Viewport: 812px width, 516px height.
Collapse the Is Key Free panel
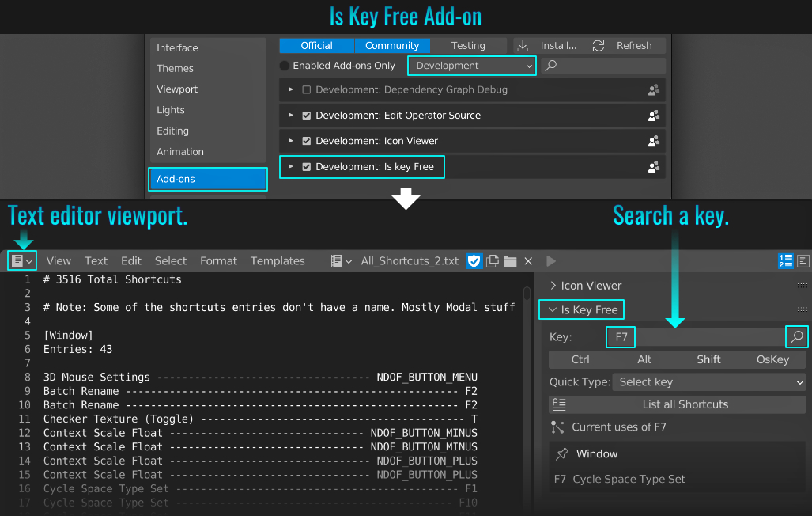[x=553, y=310]
